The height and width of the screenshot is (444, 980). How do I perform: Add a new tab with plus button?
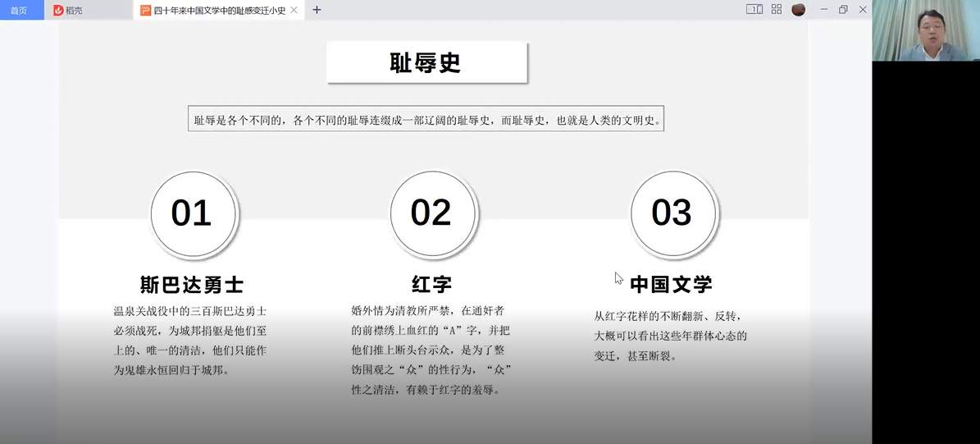(x=317, y=10)
